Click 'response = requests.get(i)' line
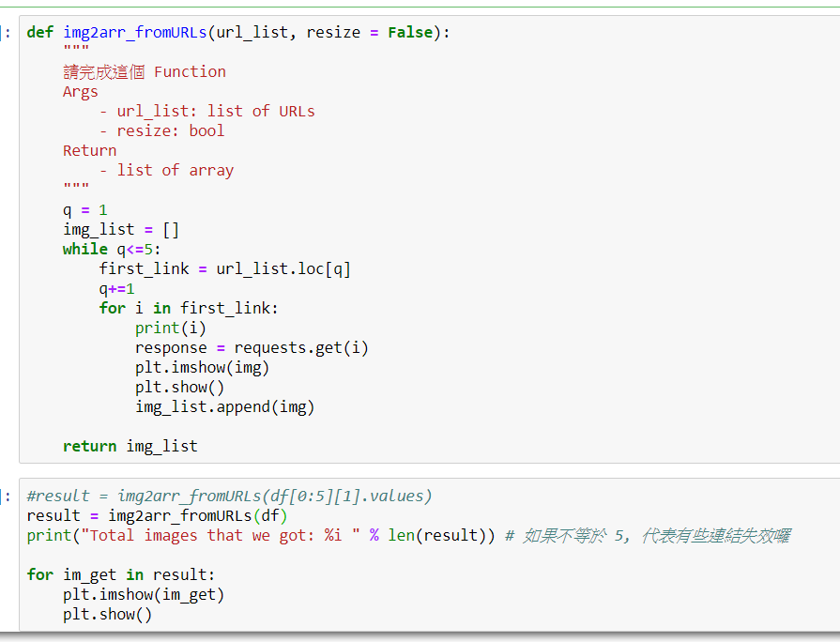 click(x=252, y=348)
